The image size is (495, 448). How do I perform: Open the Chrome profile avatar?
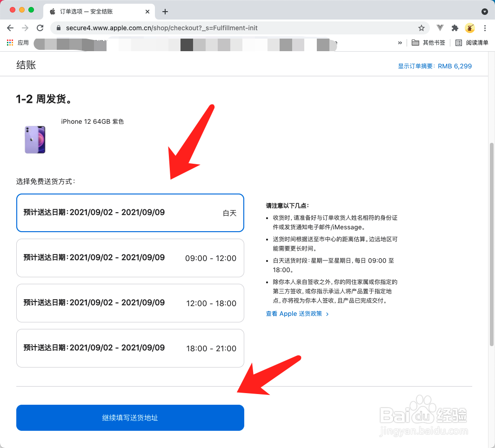[470, 28]
